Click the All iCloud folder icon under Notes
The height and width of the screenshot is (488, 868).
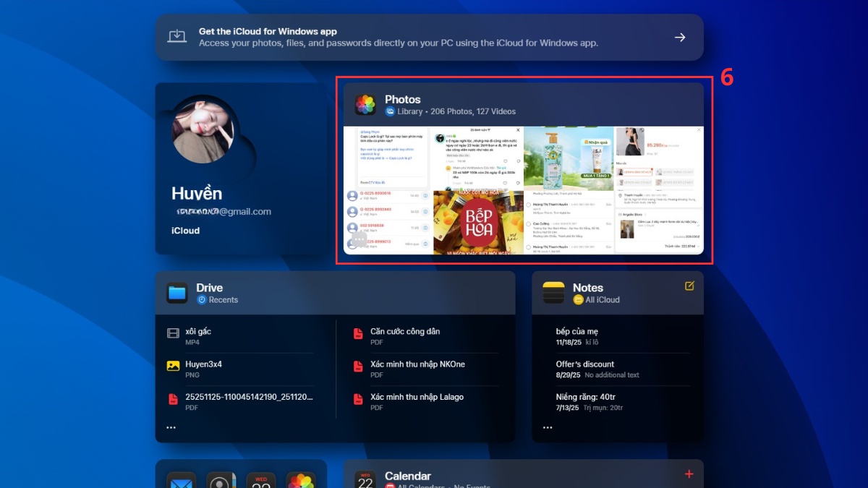pyautogui.click(x=578, y=299)
